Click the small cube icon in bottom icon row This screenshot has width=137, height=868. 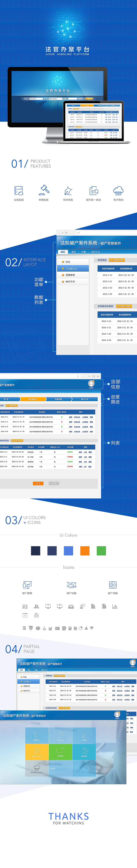click(x=38, y=628)
